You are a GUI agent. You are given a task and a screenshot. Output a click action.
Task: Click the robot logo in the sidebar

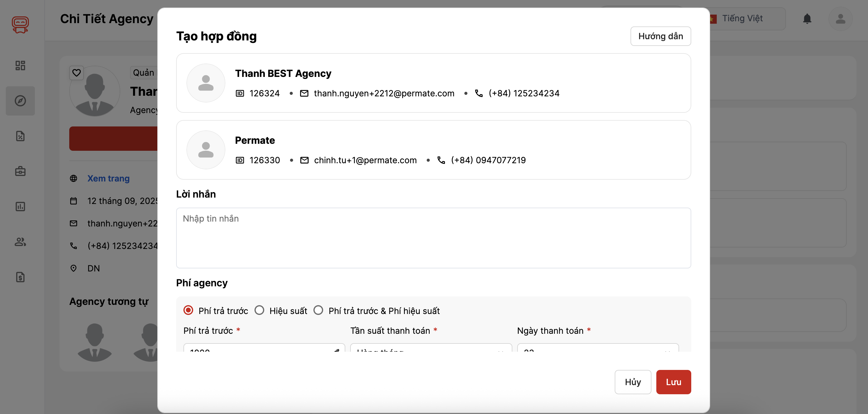20,25
